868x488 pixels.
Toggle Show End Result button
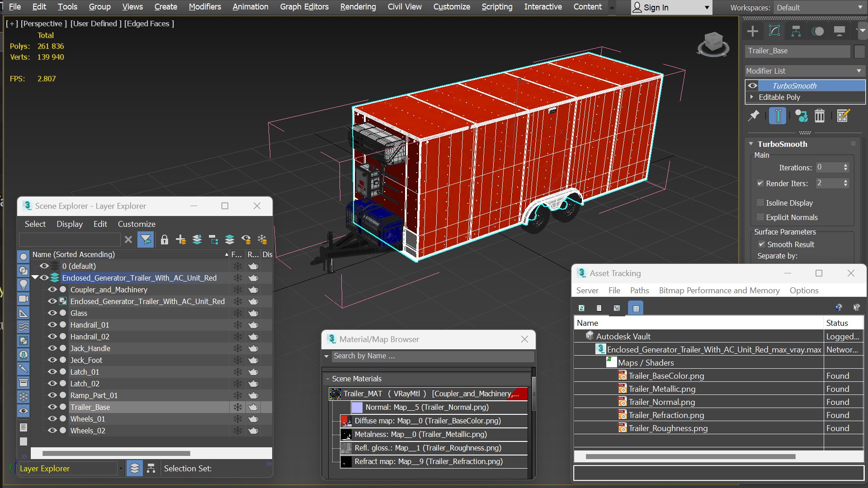click(778, 116)
